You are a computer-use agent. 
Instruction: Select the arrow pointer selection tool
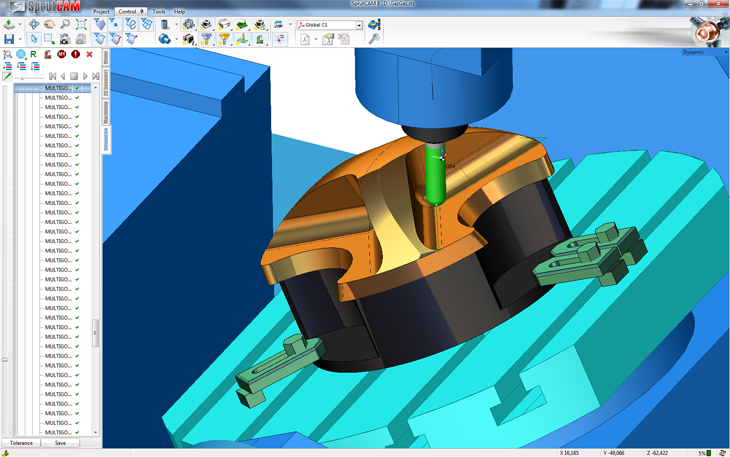coord(34,39)
